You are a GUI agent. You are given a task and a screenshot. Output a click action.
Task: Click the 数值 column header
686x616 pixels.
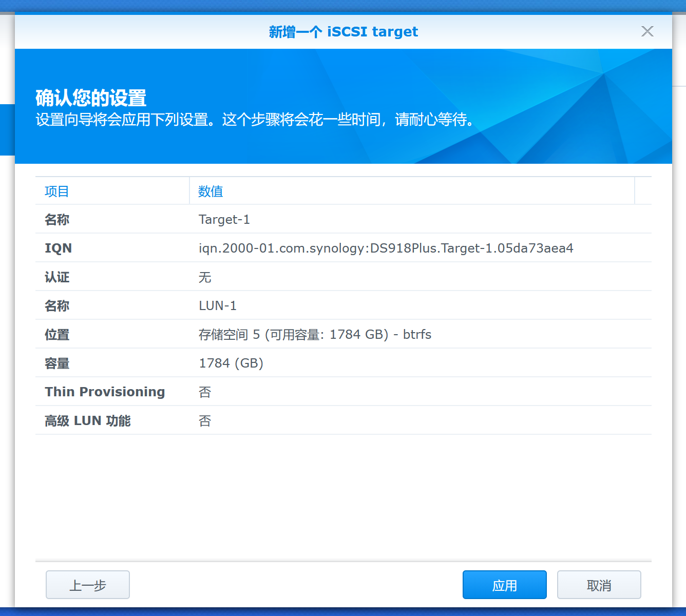[211, 191]
